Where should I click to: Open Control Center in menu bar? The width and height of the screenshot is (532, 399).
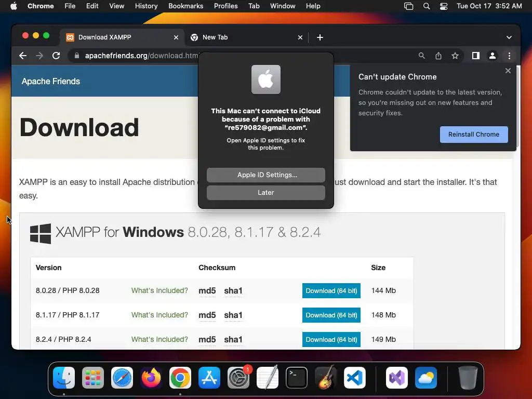coord(444,6)
